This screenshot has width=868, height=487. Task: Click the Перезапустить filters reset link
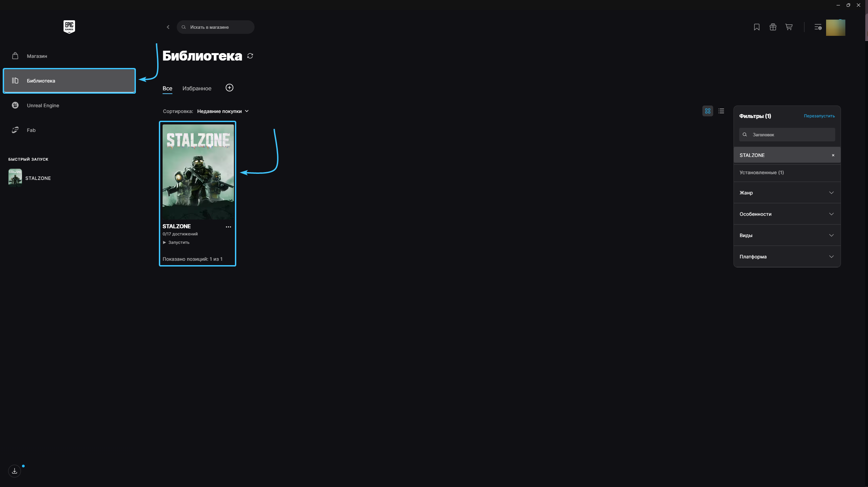click(x=819, y=116)
